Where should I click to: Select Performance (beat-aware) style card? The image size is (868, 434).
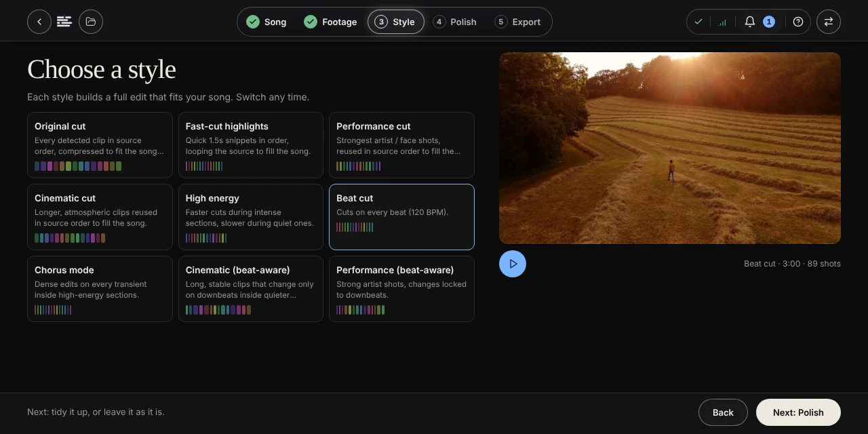click(x=401, y=289)
